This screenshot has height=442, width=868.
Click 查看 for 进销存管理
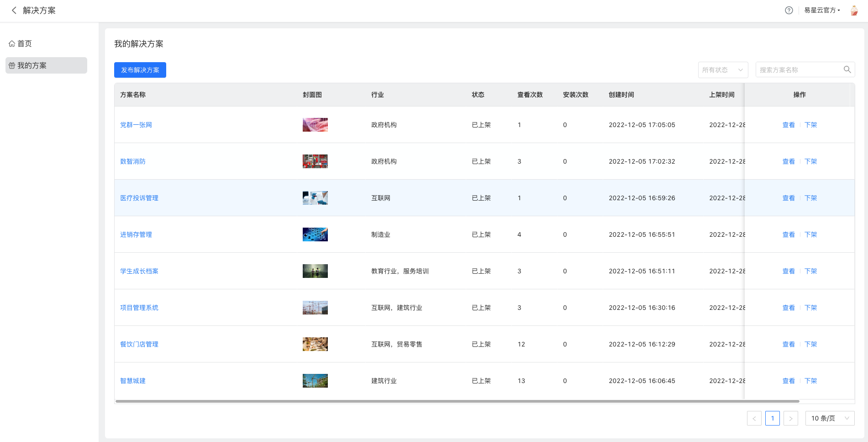click(789, 234)
